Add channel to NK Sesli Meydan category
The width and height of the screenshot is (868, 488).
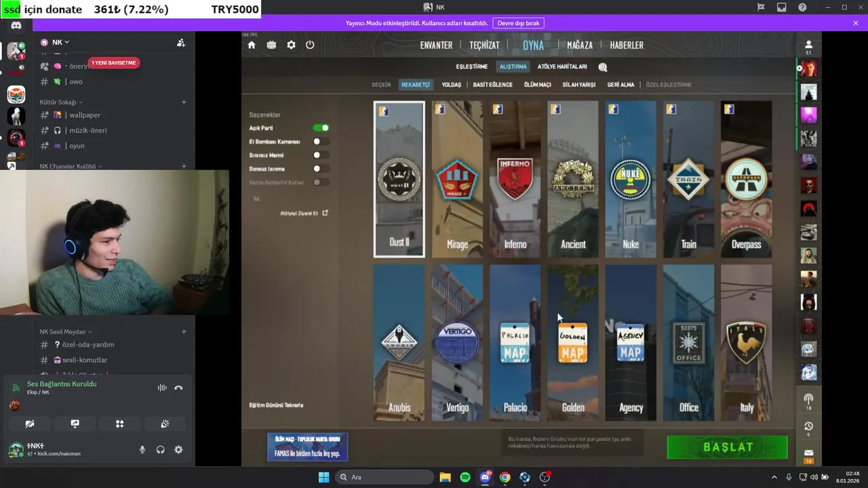tap(184, 332)
